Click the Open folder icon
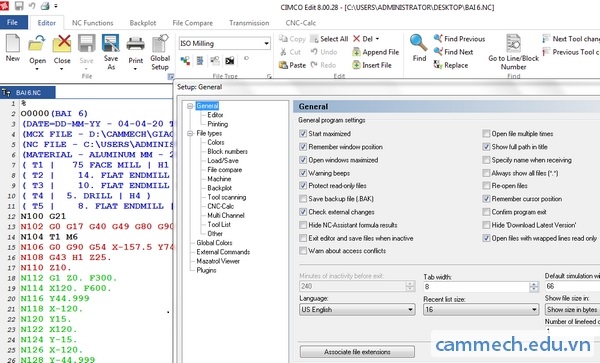 click(37, 43)
